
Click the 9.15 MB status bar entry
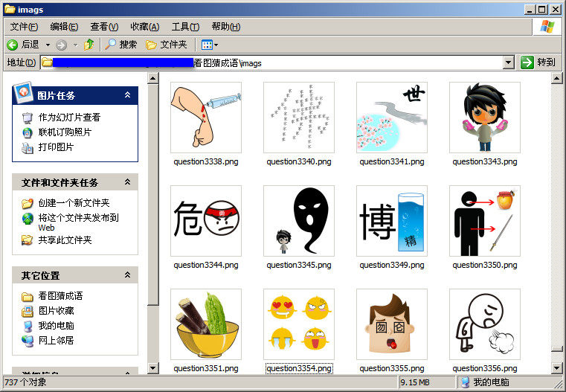(x=415, y=382)
